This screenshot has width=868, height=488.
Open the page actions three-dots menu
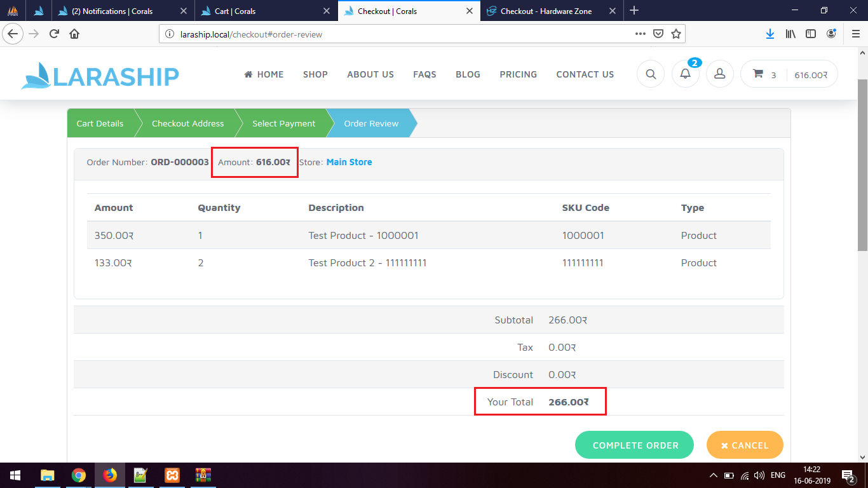click(x=641, y=34)
